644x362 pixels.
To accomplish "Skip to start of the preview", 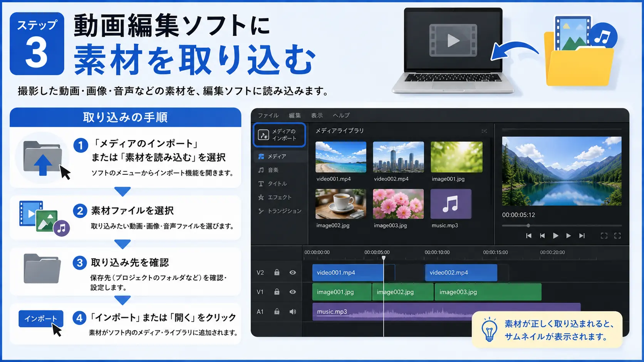I will 529,236.
